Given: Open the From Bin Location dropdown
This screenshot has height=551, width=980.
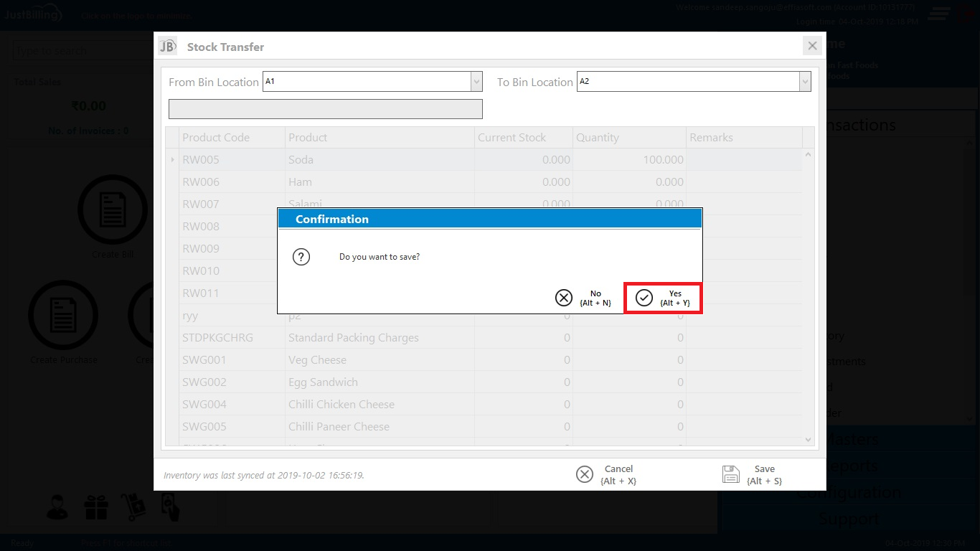Looking at the screenshot, I should [476, 82].
